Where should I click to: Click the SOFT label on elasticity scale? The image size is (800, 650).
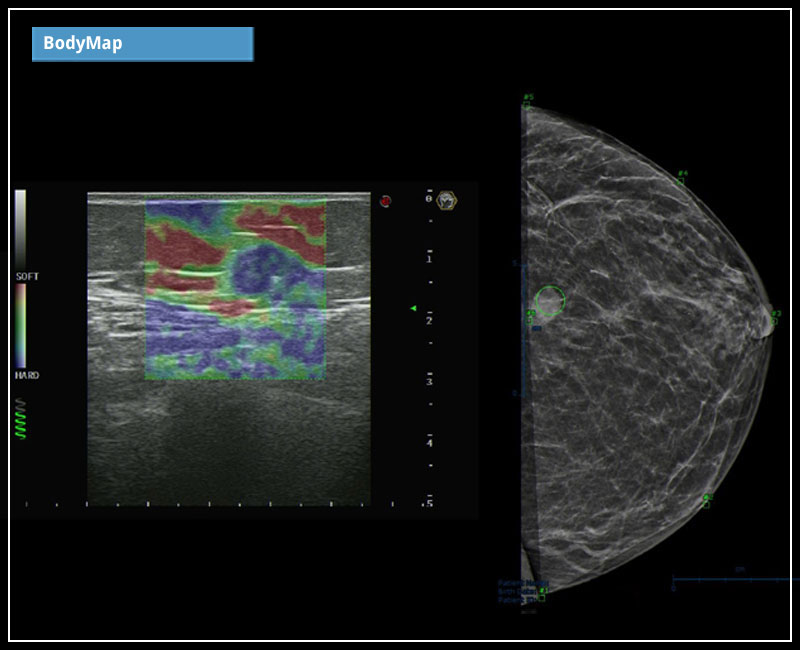click(x=27, y=276)
